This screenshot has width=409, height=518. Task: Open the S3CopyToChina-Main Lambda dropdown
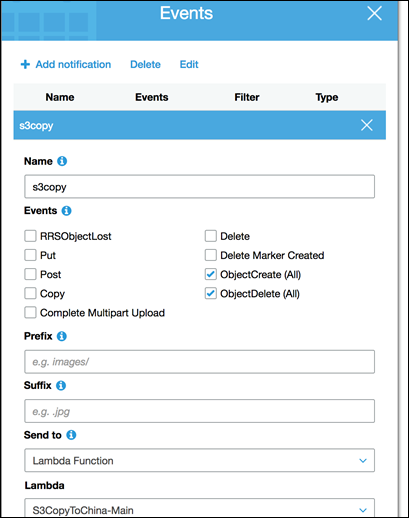click(x=199, y=508)
